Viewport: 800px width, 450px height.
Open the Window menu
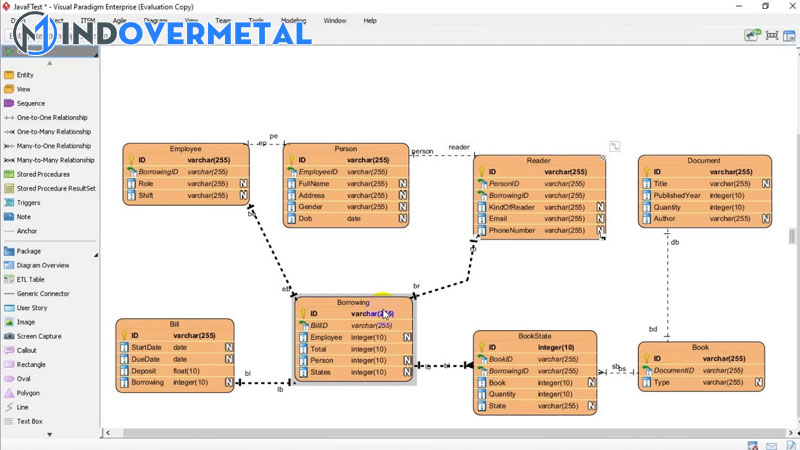(335, 20)
